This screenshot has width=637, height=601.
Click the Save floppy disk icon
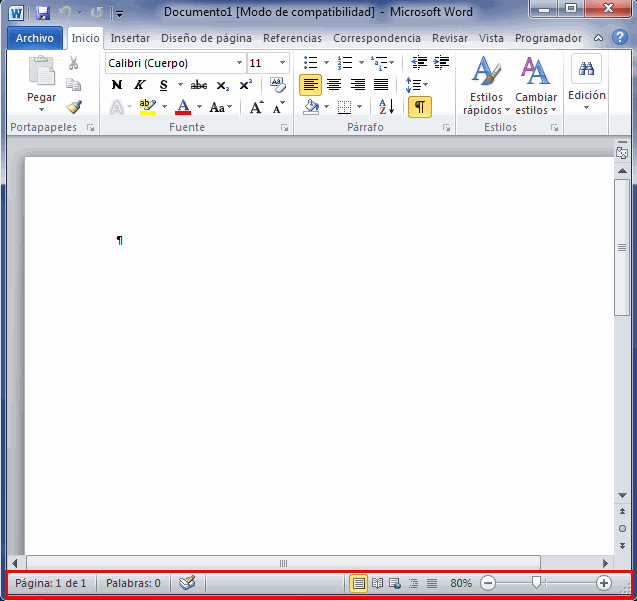tap(43, 13)
